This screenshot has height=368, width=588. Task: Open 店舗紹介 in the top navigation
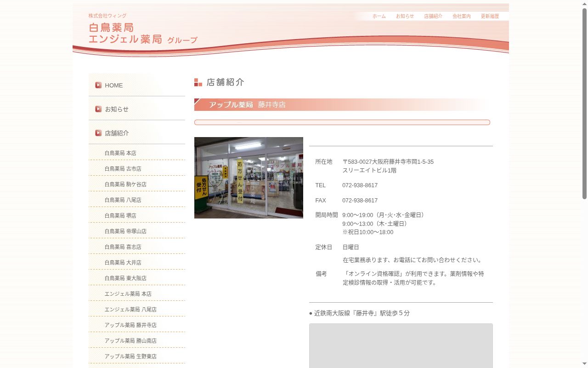pyautogui.click(x=433, y=16)
